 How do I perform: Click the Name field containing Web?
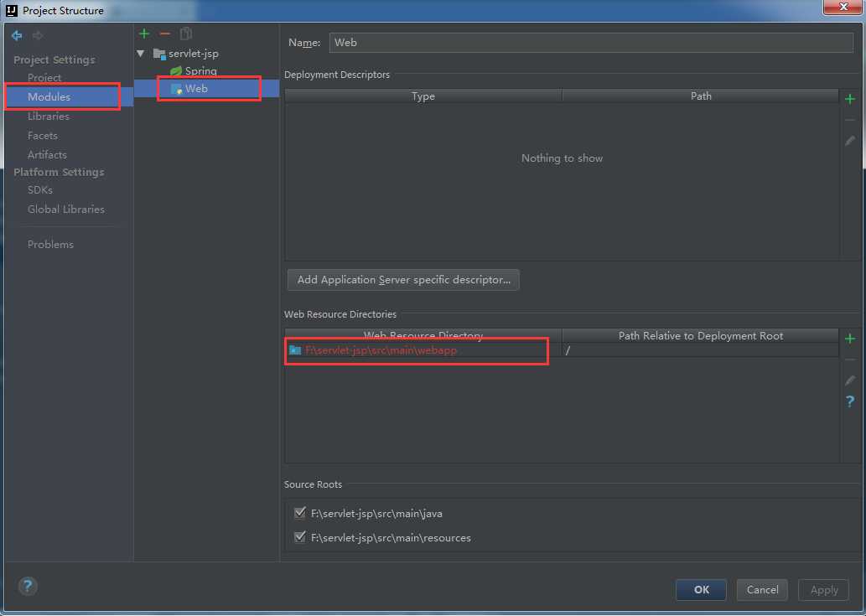[x=591, y=43]
